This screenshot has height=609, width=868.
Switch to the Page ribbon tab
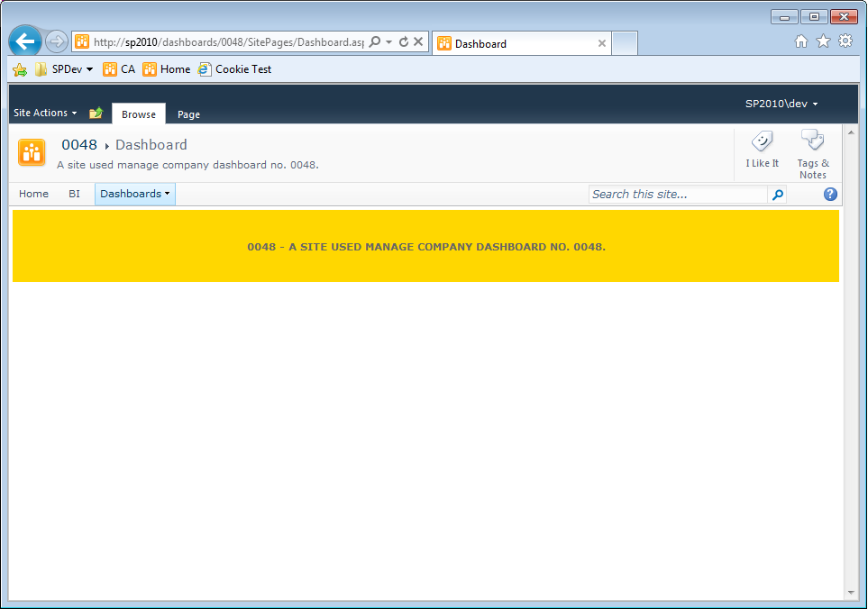pos(187,114)
